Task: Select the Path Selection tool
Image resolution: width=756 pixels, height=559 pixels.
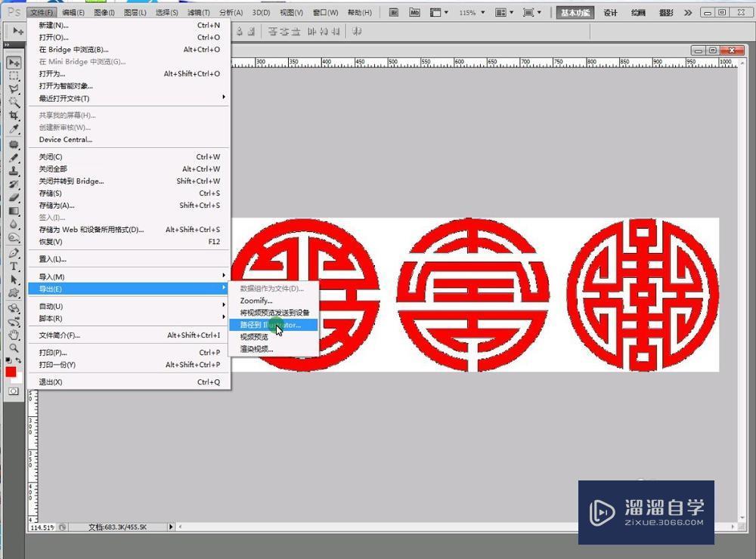Action: coord(14,279)
